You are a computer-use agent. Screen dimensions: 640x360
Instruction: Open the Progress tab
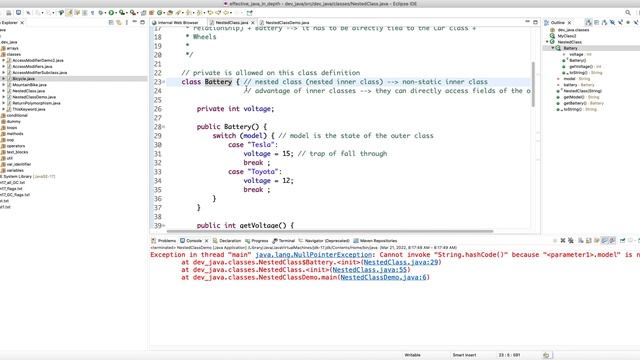coord(257,241)
